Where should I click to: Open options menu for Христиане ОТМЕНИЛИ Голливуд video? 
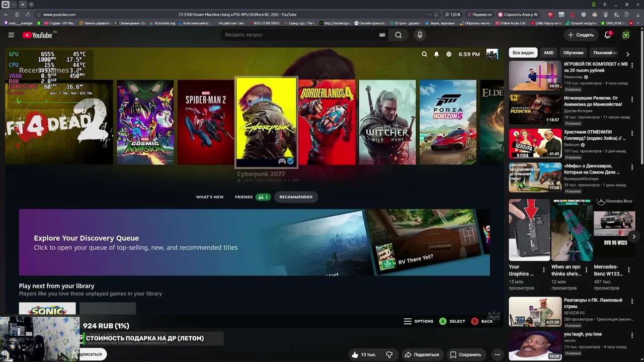coord(632,133)
